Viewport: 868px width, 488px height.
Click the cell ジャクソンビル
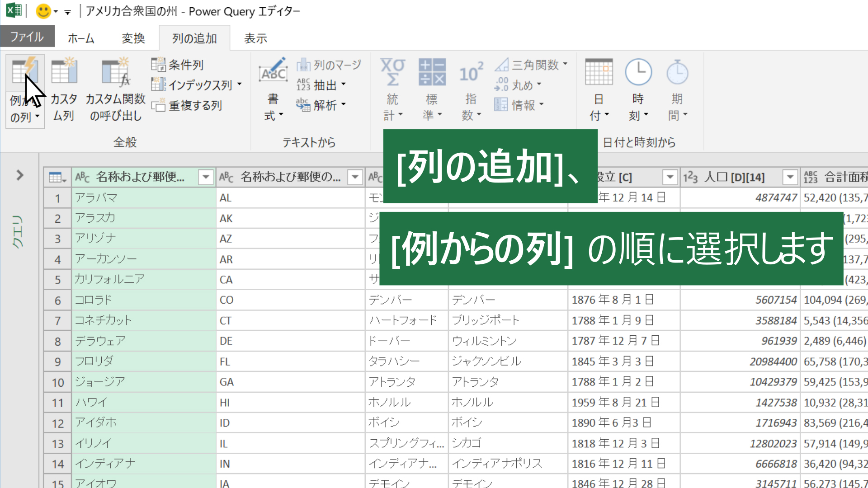pyautogui.click(x=508, y=361)
